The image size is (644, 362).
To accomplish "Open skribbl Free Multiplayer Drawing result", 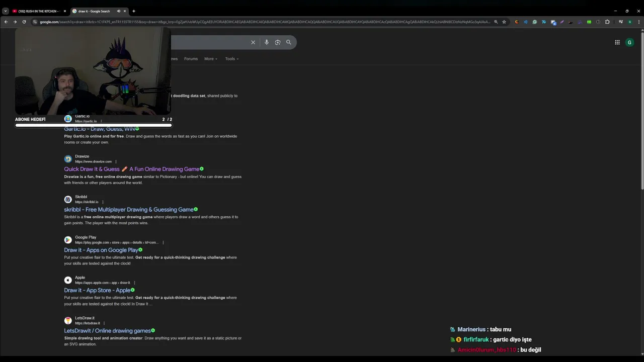I will click(x=128, y=210).
